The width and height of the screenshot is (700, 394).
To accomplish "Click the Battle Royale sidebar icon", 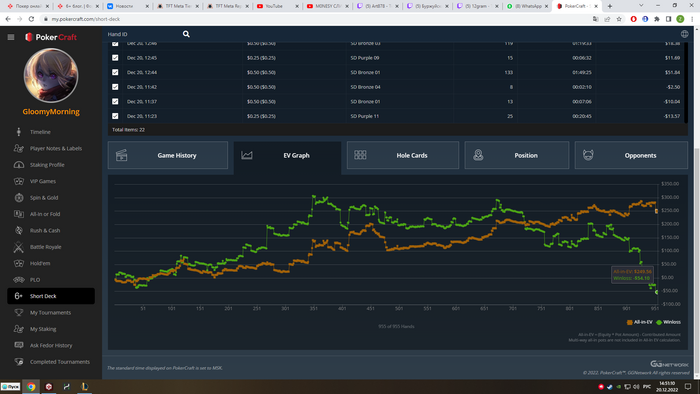I will click(x=19, y=247).
